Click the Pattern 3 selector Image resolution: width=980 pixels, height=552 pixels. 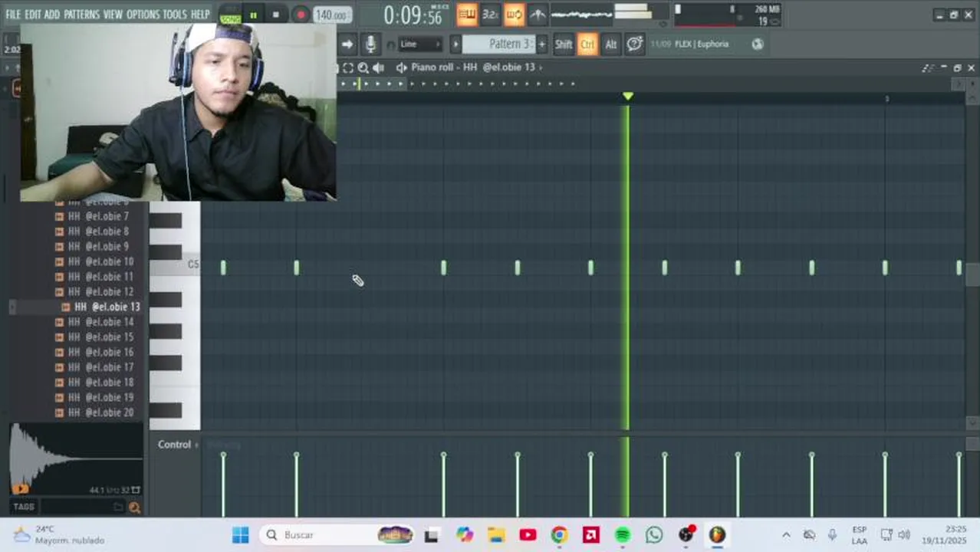[x=498, y=44]
